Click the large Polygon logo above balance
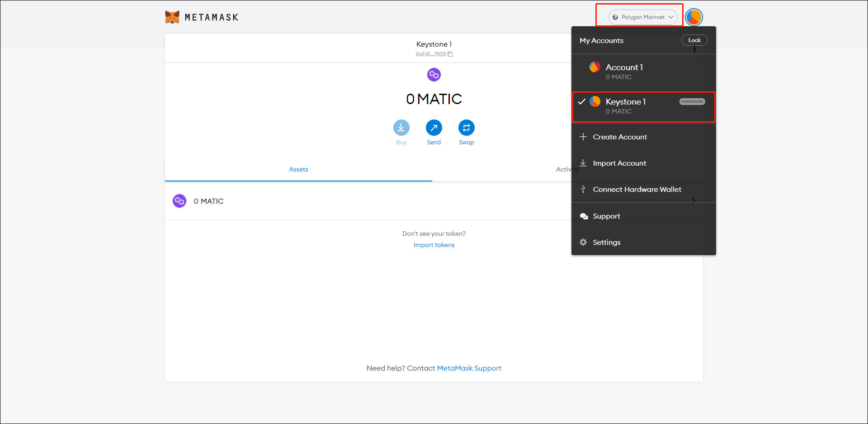 [x=434, y=75]
